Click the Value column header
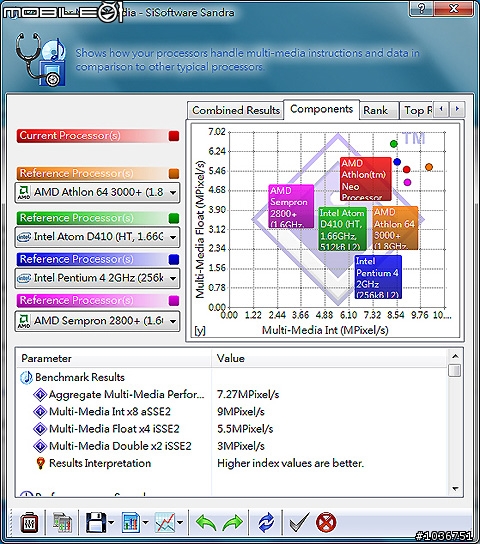 329,358
